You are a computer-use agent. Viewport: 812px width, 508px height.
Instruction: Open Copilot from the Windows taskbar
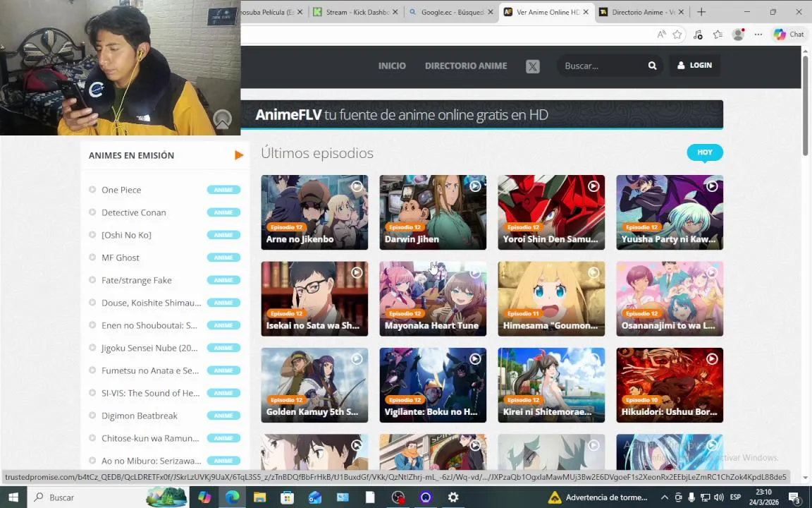[x=204, y=497]
